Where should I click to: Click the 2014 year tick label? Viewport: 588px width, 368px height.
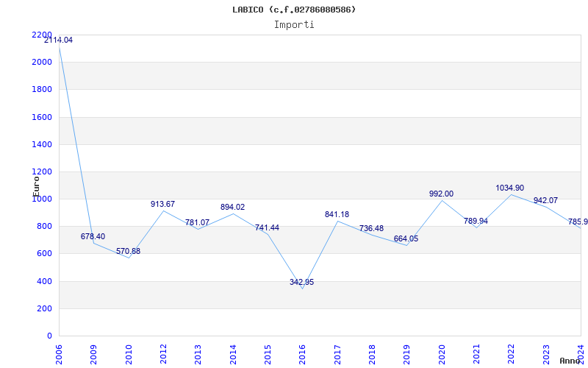tap(233, 355)
